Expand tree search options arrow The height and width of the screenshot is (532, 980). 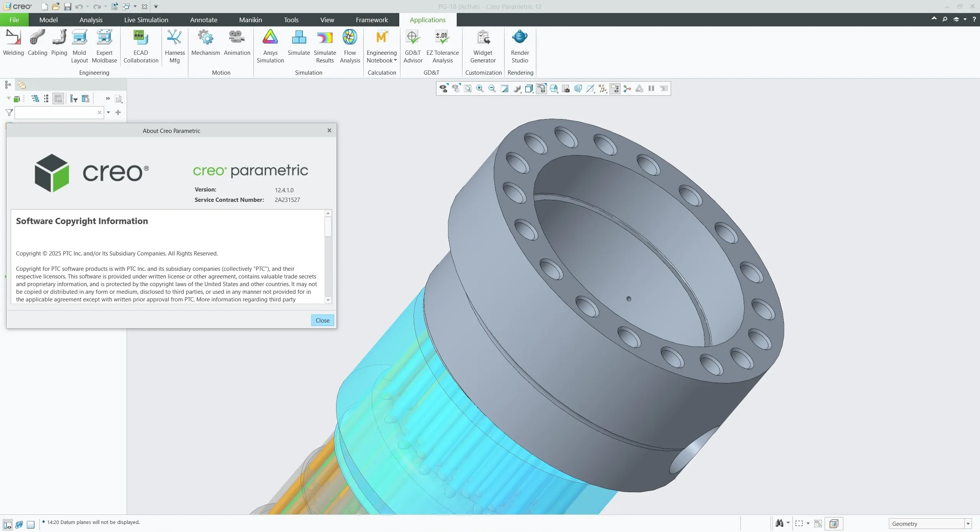(x=108, y=112)
